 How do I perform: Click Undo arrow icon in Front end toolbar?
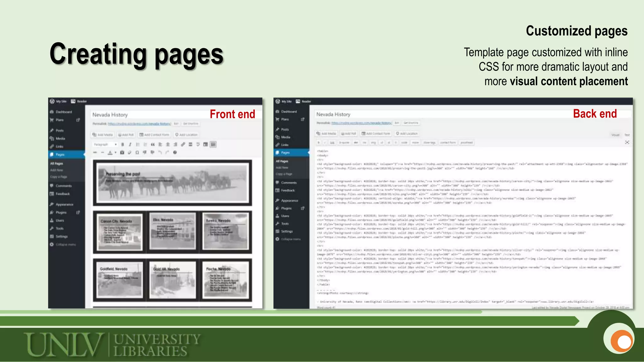click(160, 152)
